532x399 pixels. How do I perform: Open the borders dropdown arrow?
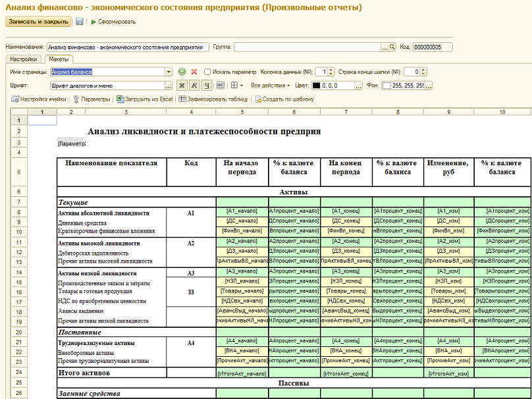point(242,86)
